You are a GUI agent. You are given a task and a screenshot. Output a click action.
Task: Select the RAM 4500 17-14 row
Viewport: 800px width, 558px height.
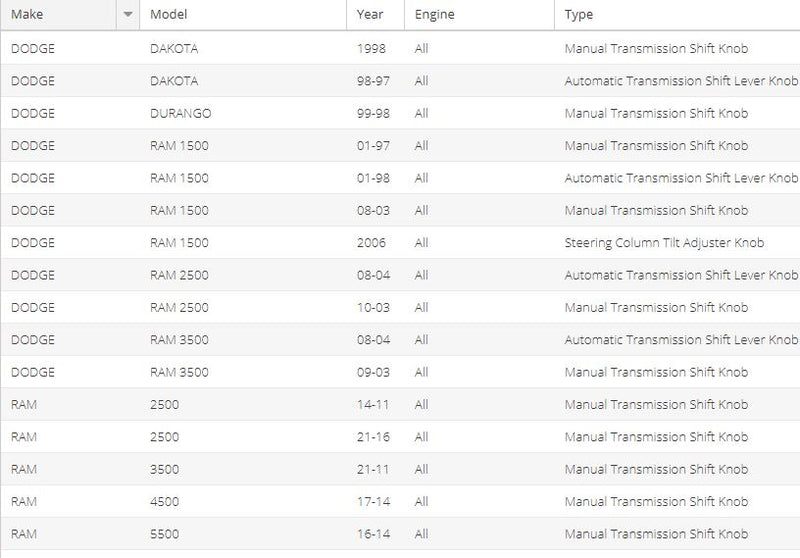pos(401,502)
